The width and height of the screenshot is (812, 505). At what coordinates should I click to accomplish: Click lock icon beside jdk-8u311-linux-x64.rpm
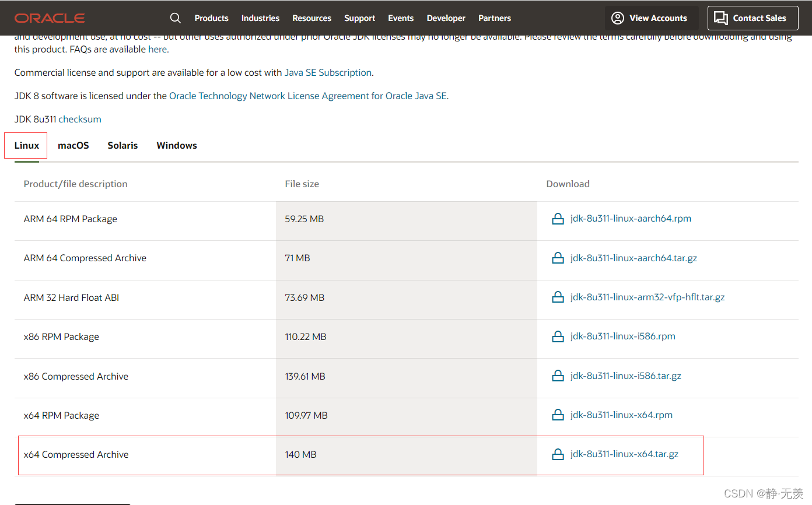point(558,415)
